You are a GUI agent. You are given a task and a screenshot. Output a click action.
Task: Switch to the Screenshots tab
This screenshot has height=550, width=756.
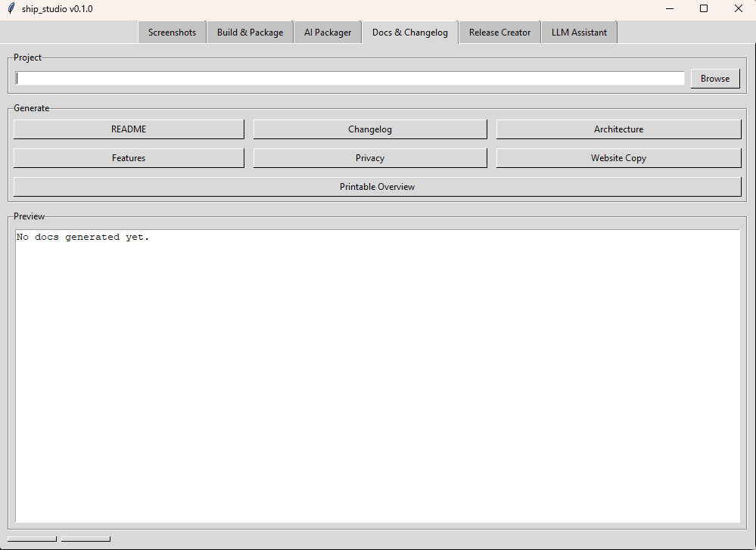point(172,32)
